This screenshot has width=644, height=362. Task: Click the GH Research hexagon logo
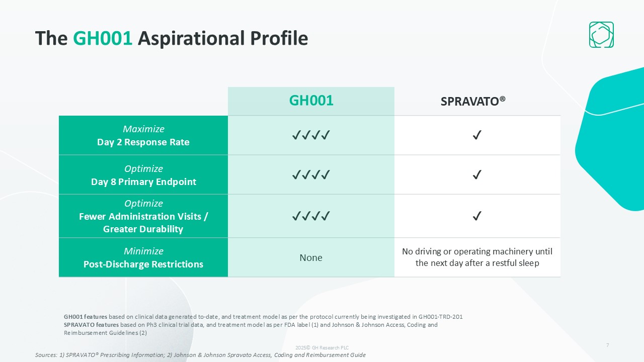coord(601,35)
